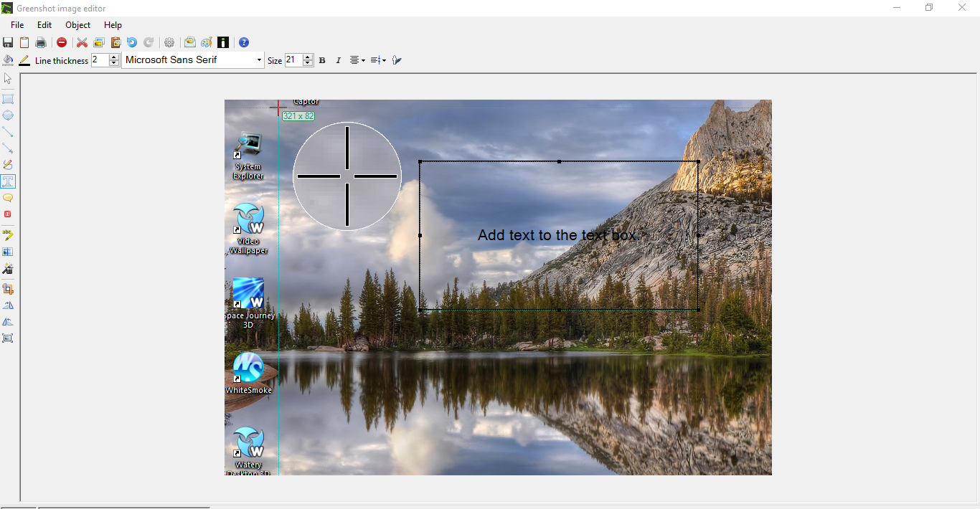980x509 pixels.
Task: Select the Rectangle drawing tool
Action: [x=8, y=98]
